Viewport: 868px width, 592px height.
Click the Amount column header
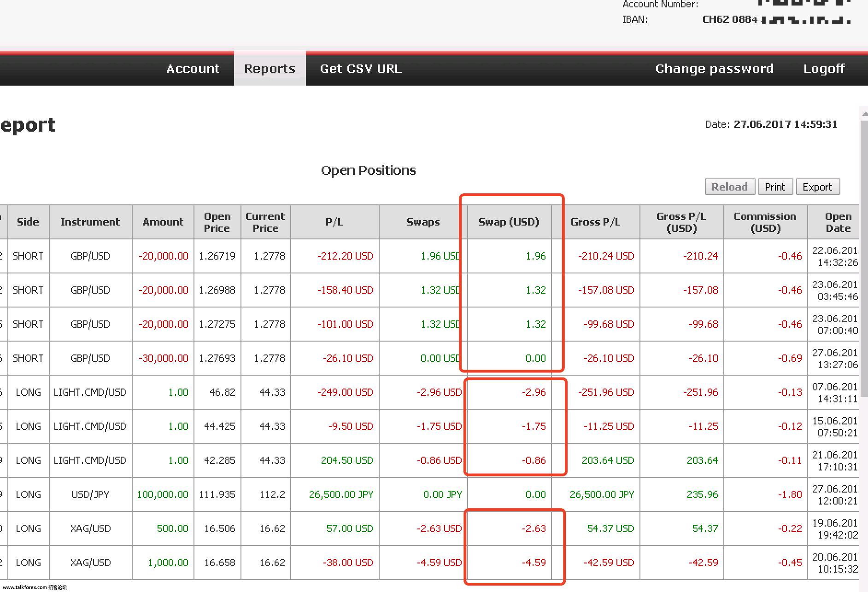(x=163, y=222)
